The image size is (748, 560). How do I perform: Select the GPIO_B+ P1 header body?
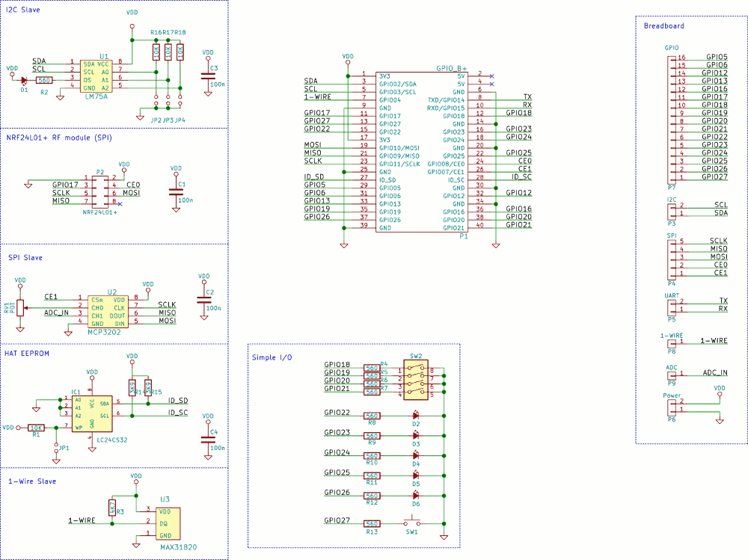422,153
